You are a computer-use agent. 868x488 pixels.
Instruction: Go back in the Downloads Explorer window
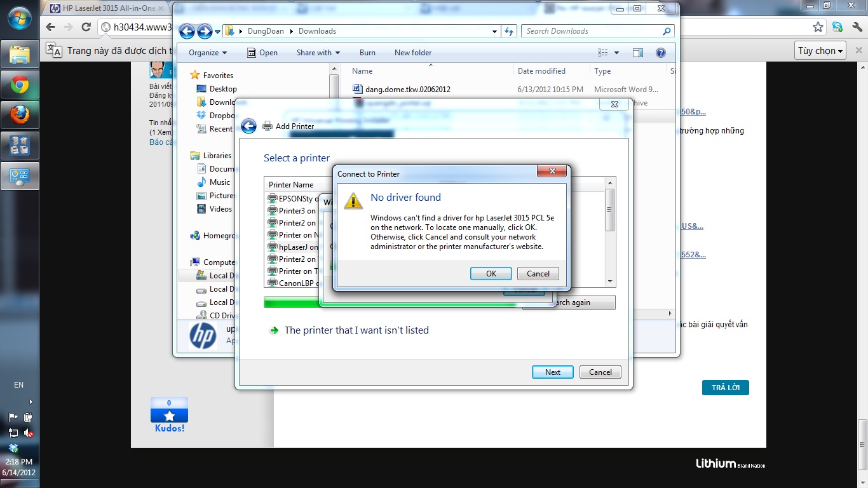point(187,31)
